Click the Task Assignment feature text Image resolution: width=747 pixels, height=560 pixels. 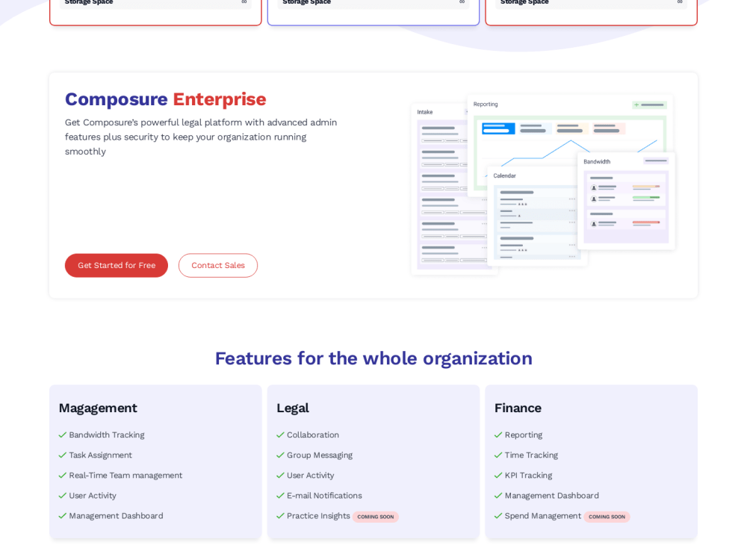(101, 455)
